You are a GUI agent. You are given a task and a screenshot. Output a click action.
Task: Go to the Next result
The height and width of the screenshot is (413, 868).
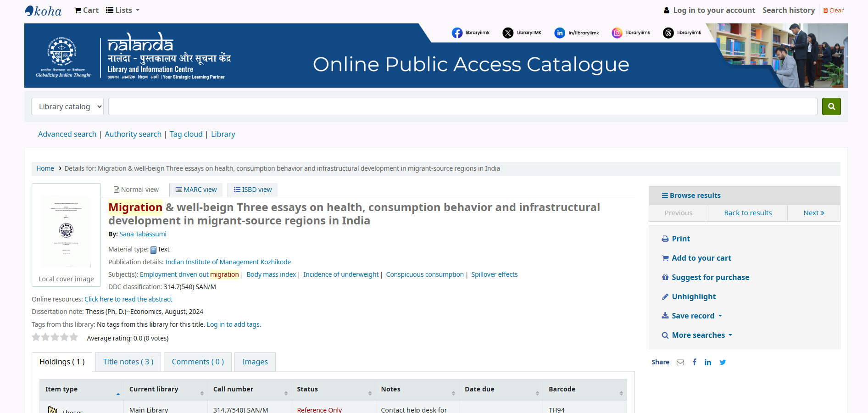click(813, 213)
